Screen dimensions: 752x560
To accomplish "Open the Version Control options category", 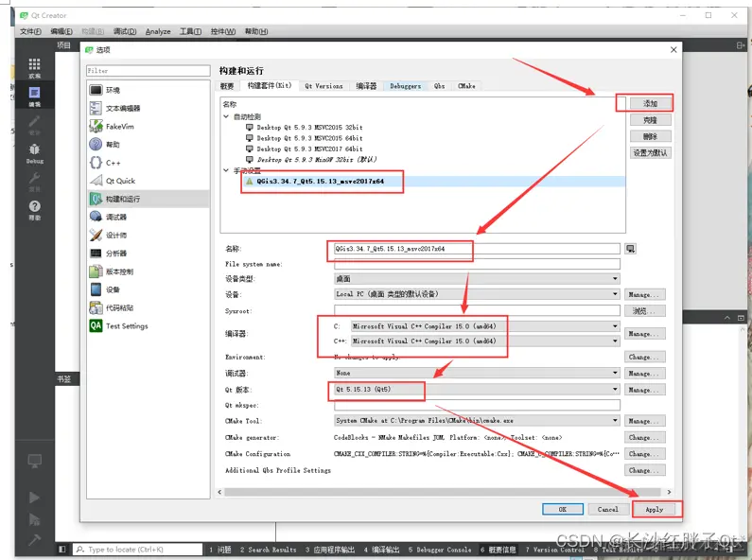I will click(149, 271).
